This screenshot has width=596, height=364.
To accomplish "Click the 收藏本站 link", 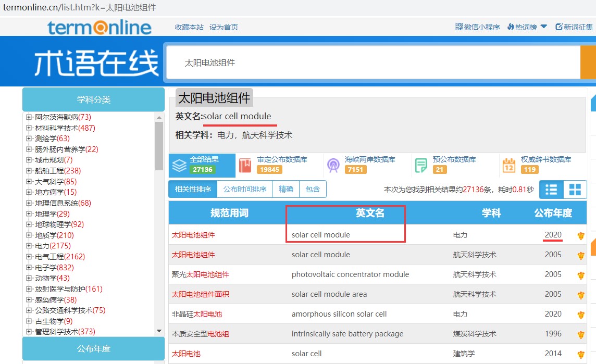I will tap(189, 27).
